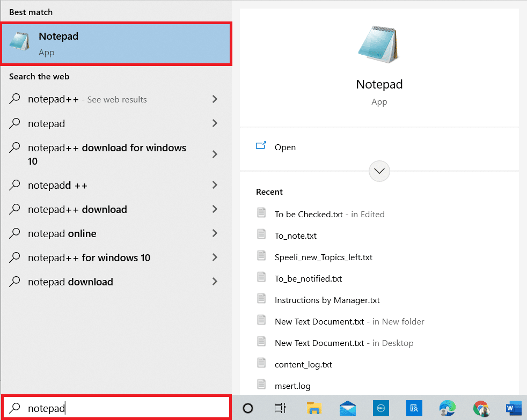Viewport: 527px width, 420px height.
Task: Click search icon beside 'notepadd ++'
Action: 15,185
